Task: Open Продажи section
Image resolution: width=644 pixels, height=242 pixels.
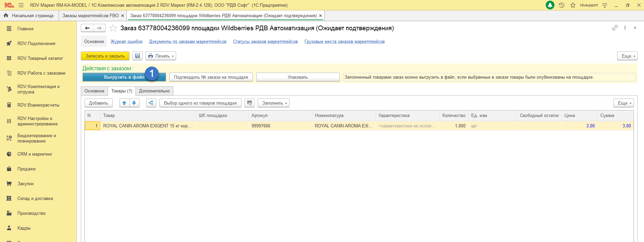Action: [x=26, y=169]
